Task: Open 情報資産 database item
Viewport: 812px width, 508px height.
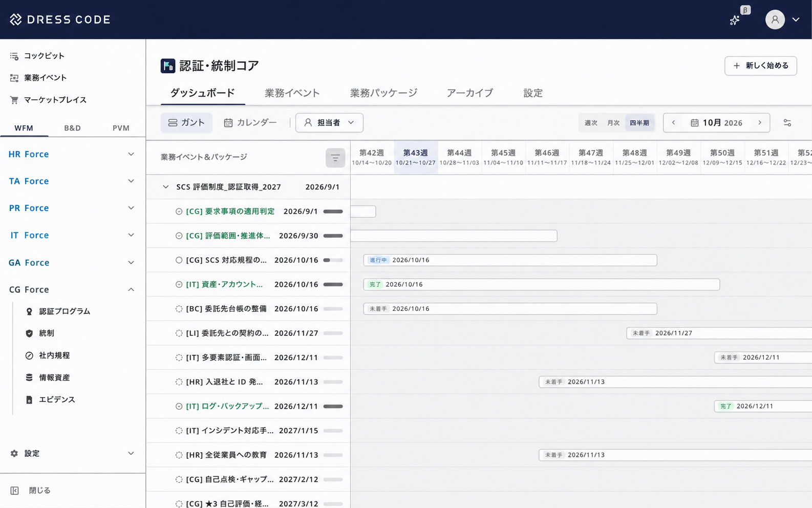Action: 54,377
